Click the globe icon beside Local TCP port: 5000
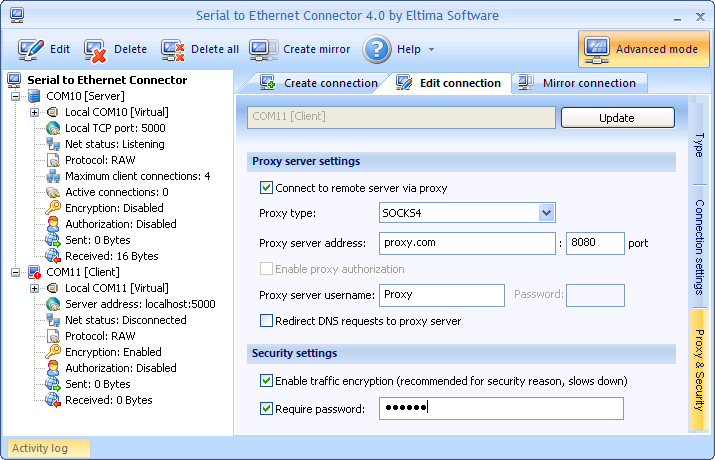The width and height of the screenshot is (715, 460). (x=53, y=128)
